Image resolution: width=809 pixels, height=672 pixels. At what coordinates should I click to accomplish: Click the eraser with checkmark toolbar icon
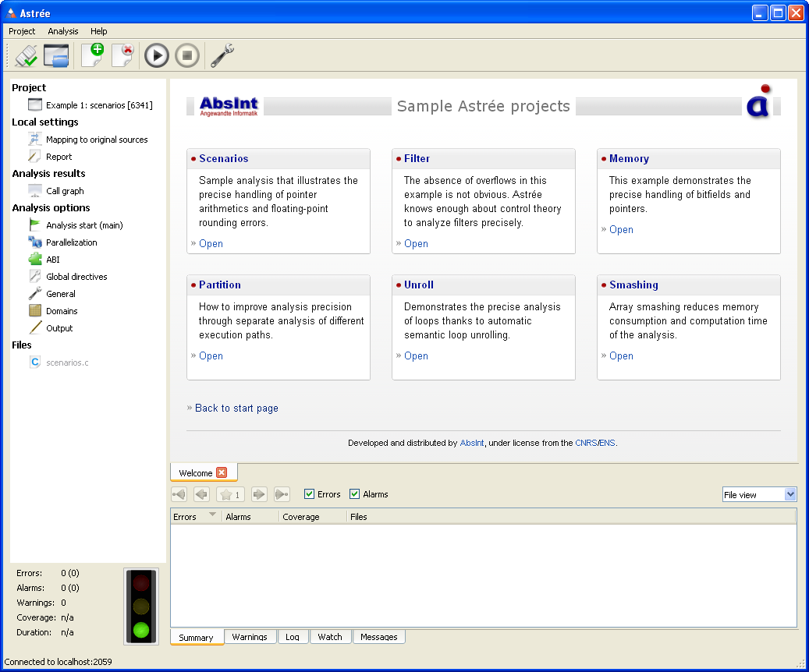(27, 55)
